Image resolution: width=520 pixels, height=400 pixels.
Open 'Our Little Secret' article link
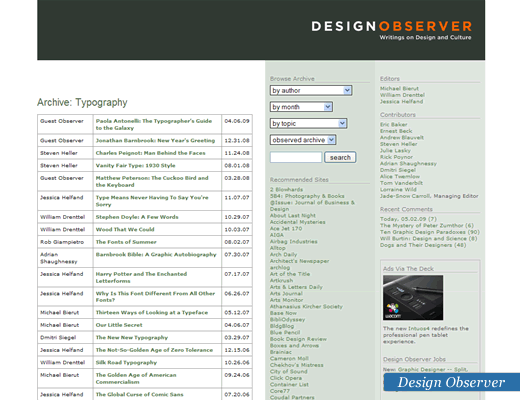(x=119, y=325)
